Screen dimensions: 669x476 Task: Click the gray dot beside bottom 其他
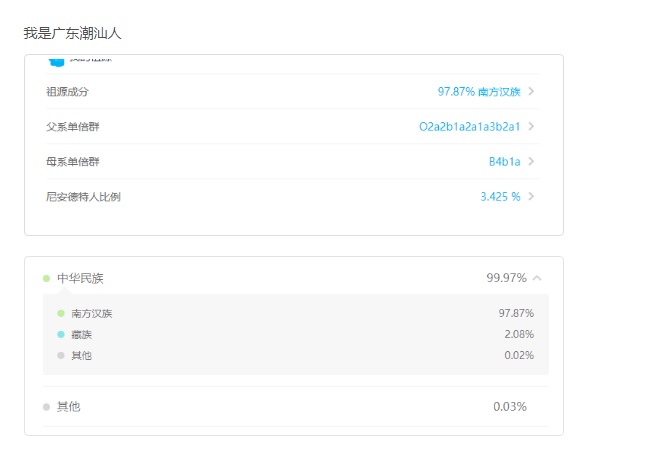(x=47, y=407)
